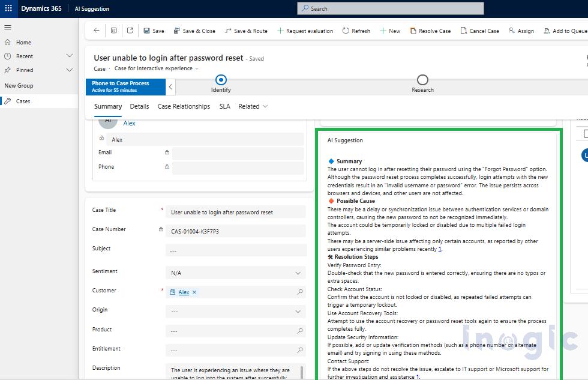Click the pop-out record icon in the toolbar
The width and height of the screenshot is (588, 380).
point(130,31)
